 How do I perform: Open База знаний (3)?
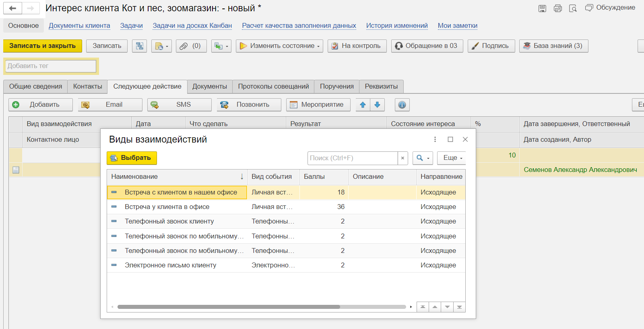point(553,46)
